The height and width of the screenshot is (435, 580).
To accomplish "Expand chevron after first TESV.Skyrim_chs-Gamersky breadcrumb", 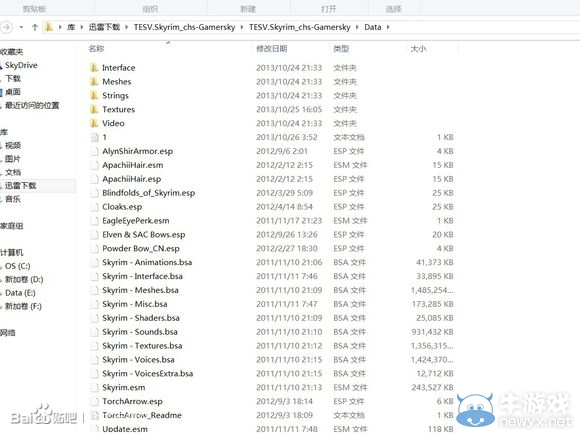I will point(242,27).
